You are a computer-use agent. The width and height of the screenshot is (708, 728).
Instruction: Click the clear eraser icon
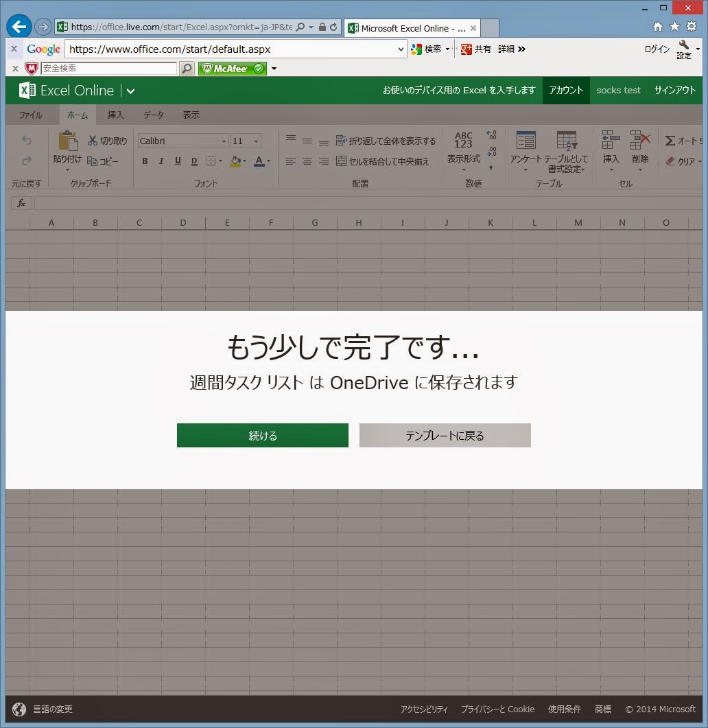[x=670, y=161]
